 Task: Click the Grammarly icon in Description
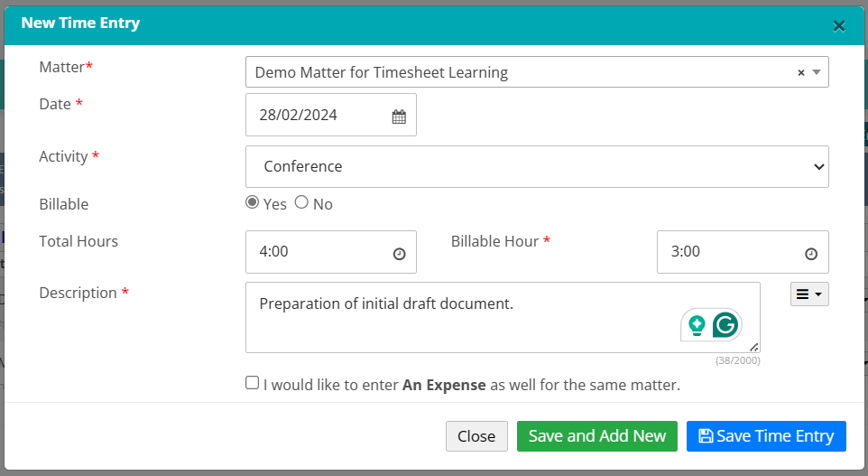725,324
